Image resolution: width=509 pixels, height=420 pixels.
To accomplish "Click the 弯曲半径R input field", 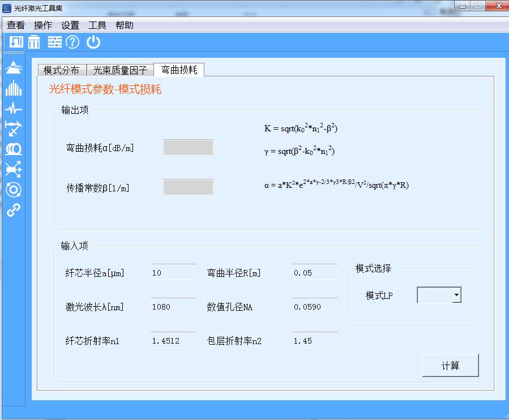I will click(x=315, y=272).
